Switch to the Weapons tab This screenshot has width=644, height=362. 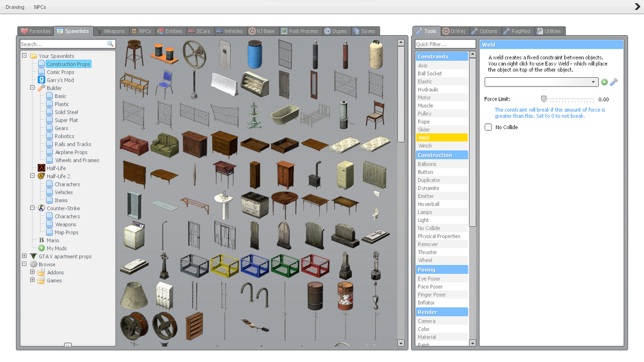tap(110, 31)
